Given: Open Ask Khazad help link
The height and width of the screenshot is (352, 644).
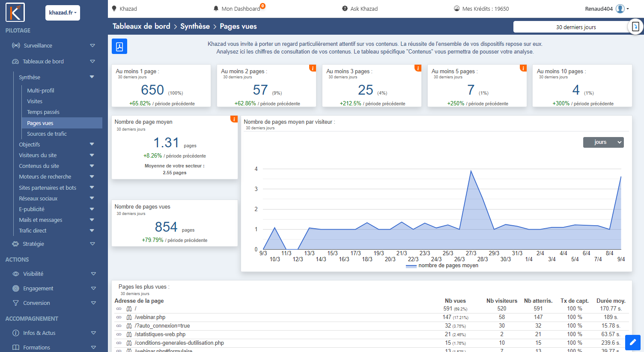Looking at the screenshot, I should click(x=360, y=9).
